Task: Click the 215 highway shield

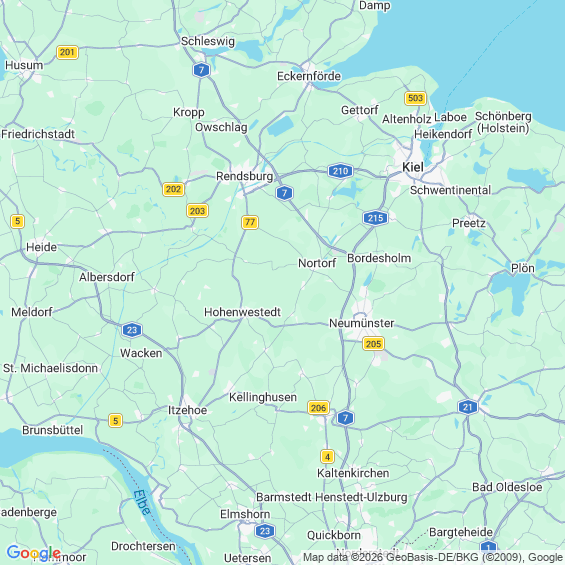Action: coord(375,218)
